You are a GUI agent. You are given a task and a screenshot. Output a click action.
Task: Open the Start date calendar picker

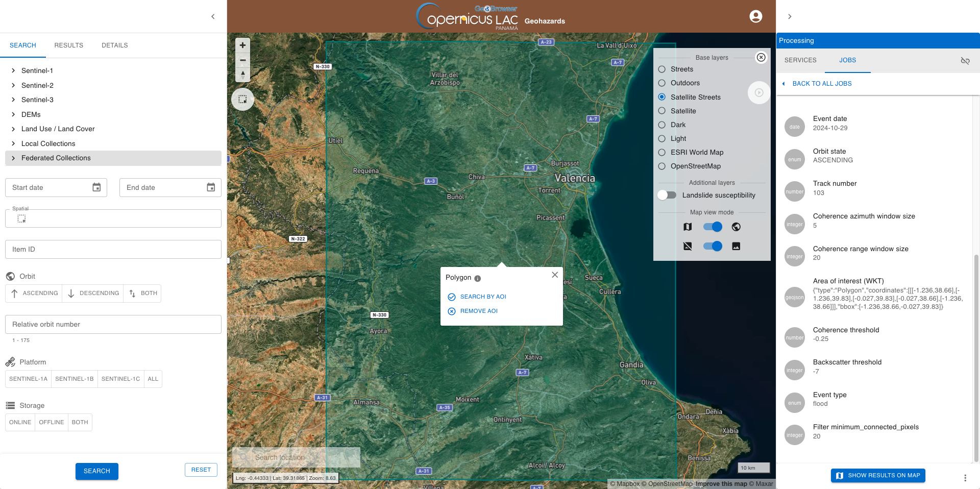coord(96,187)
